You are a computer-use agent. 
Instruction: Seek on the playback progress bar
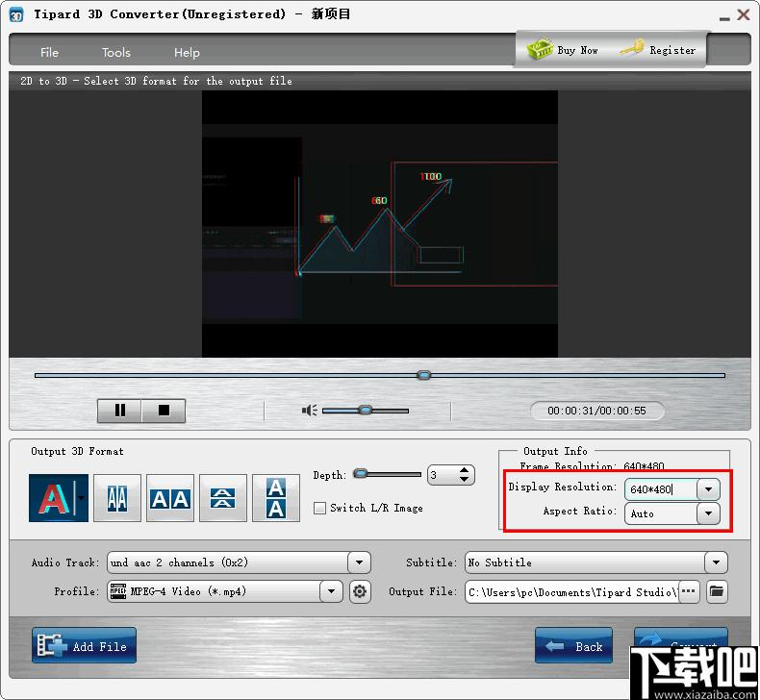pos(380,375)
